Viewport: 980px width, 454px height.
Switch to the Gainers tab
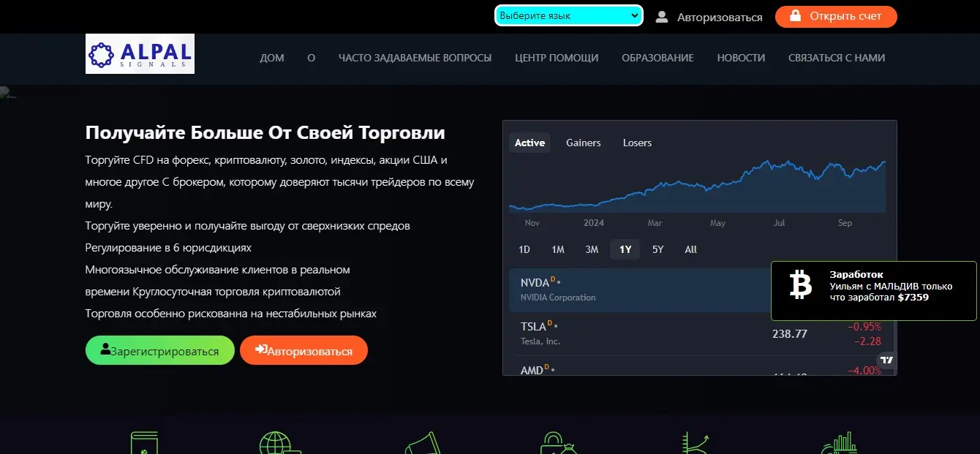(583, 143)
